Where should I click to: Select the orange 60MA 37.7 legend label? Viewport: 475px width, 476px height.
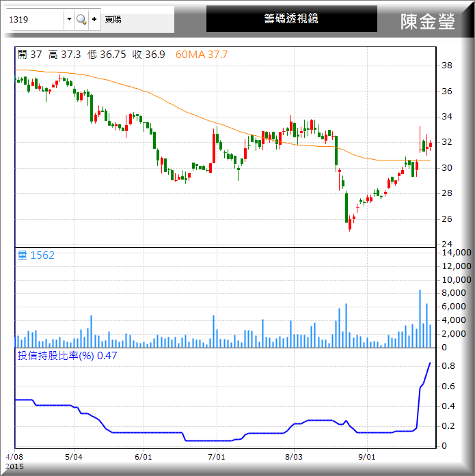tap(202, 55)
